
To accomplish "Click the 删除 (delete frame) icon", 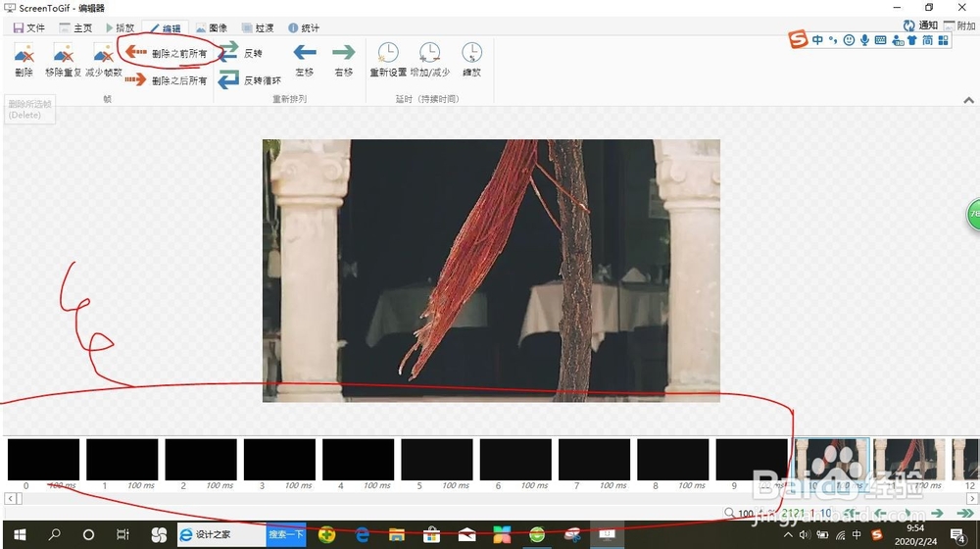I will point(24,53).
